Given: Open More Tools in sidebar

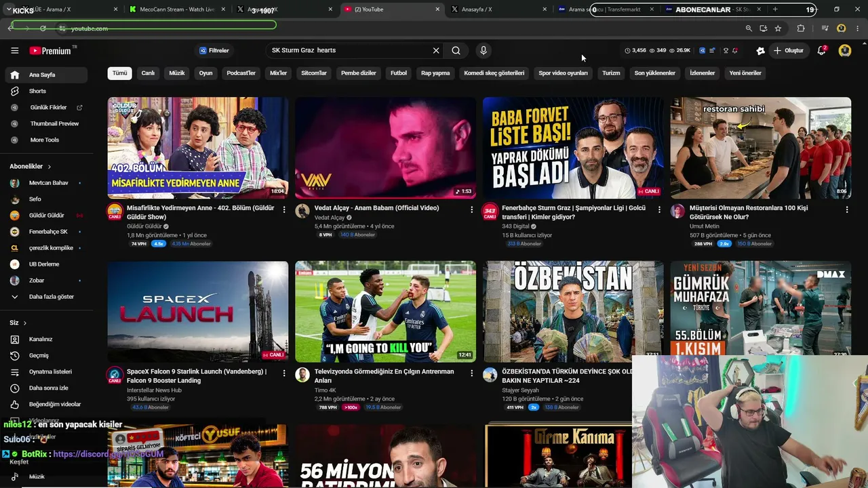Looking at the screenshot, I should point(45,140).
